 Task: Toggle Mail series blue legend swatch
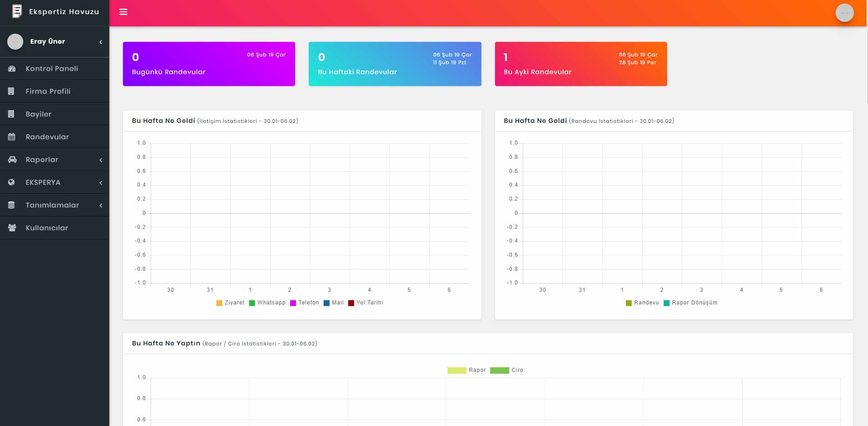click(327, 303)
